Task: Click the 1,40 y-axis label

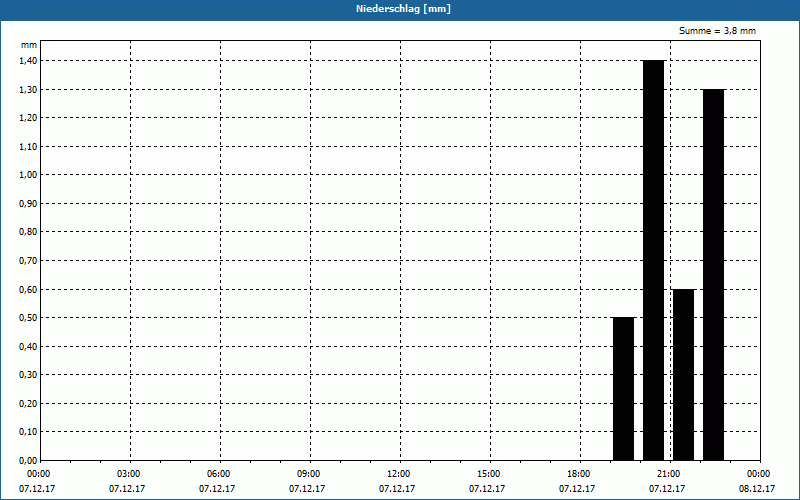Action: coord(28,61)
